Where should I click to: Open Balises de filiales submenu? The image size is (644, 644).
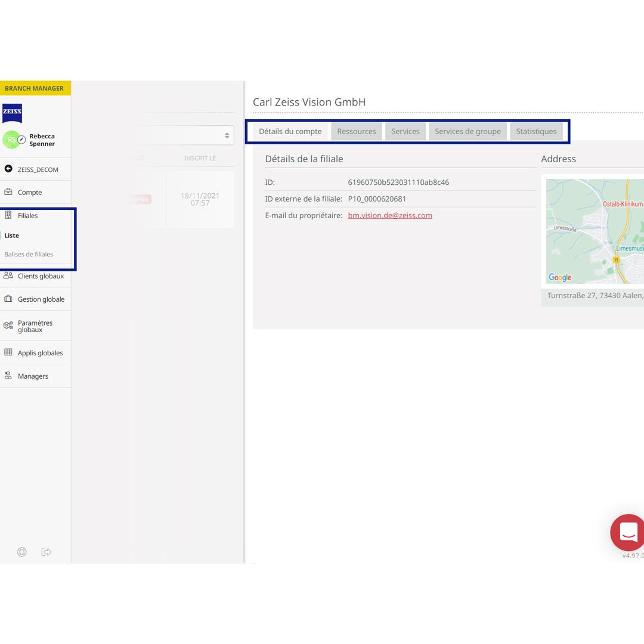(29, 254)
